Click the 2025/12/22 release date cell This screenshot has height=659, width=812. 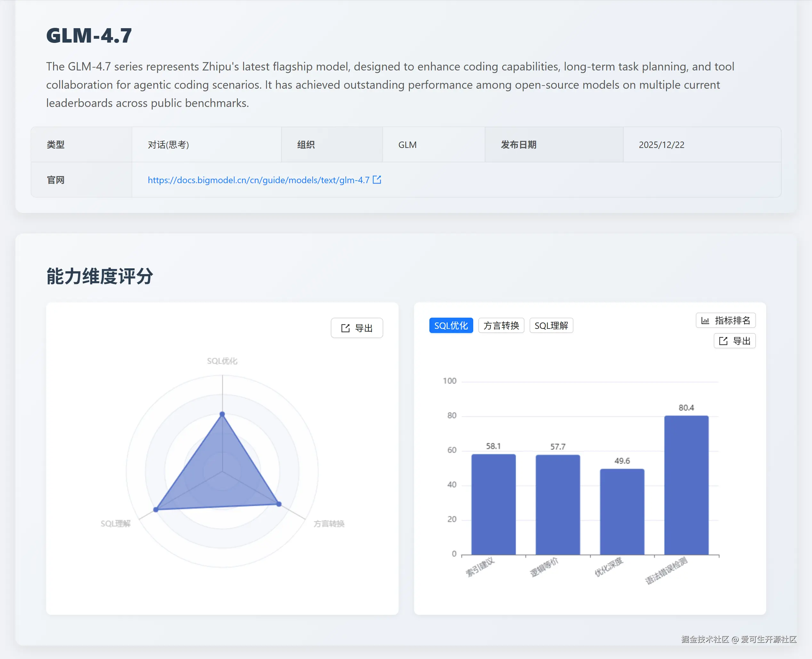(x=661, y=145)
